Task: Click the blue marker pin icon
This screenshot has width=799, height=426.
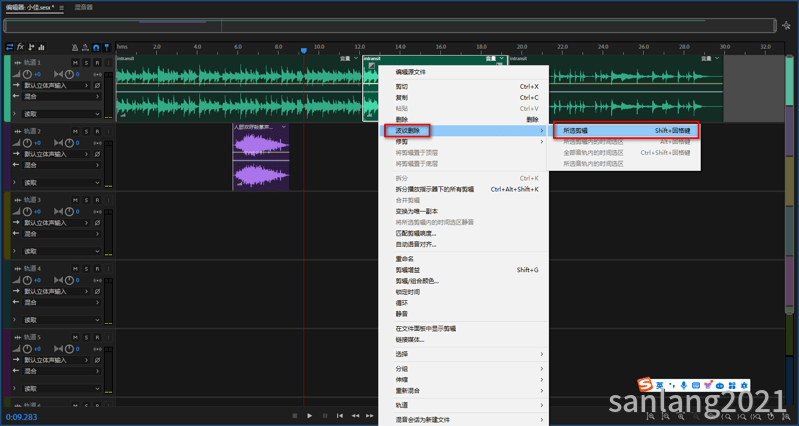Action: click(x=106, y=47)
